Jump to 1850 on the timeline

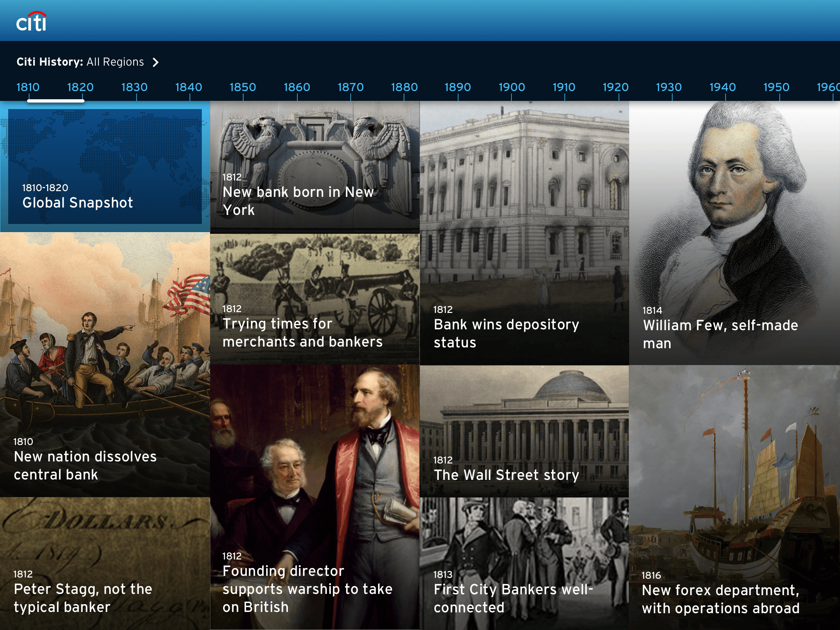pos(243,87)
